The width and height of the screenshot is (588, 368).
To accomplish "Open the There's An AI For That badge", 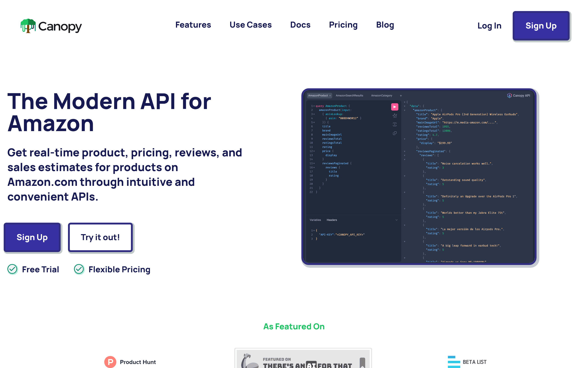I will point(303,358).
